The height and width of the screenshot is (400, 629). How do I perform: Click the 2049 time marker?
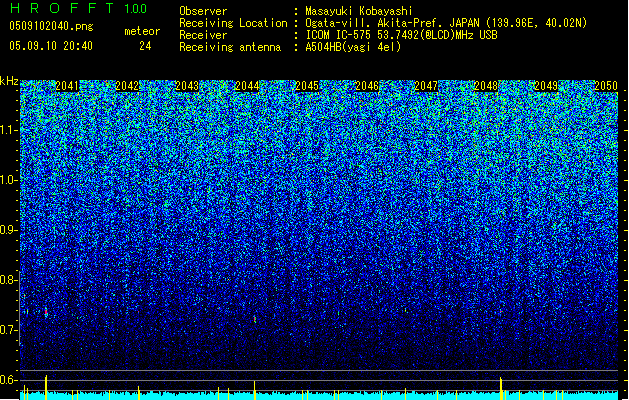546,86
